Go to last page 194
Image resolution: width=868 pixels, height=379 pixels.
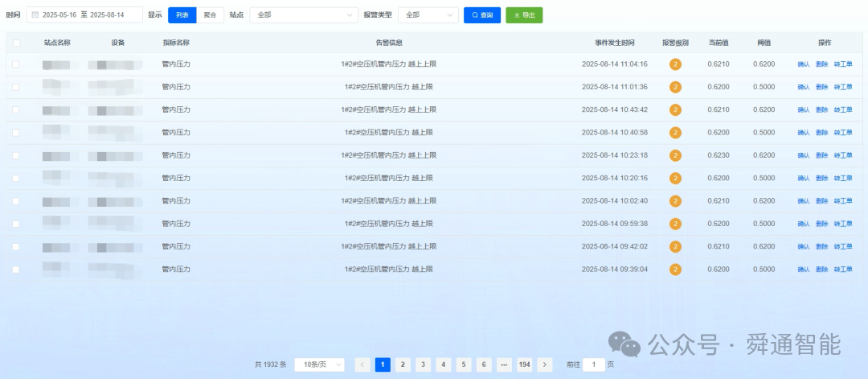coord(524,365)
